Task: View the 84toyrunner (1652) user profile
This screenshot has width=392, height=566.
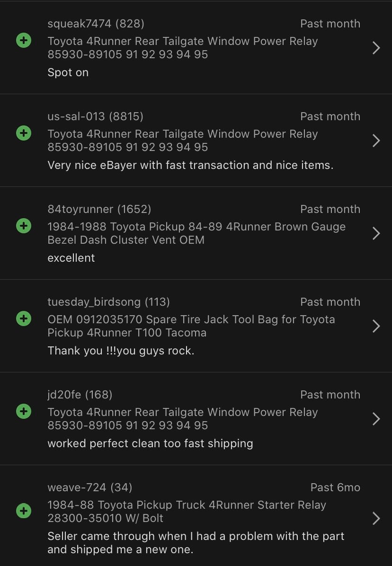Action: 99,209
